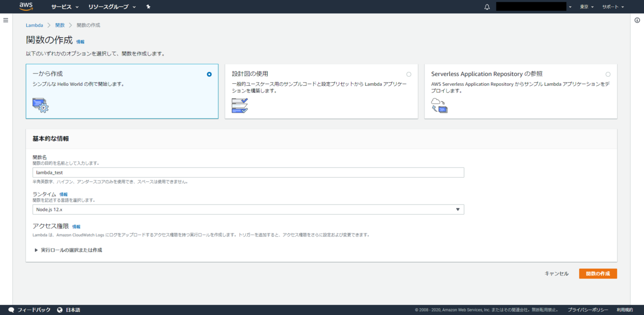Image resolution: width=644 pixels, height=315 pixels.
Task: Open the info panel icon at right edge
Action: [x=637, y=20]
